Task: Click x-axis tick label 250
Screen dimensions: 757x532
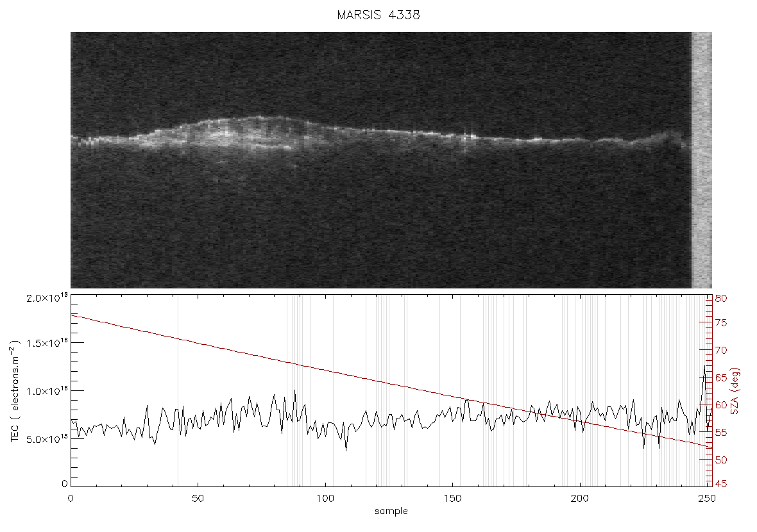Action: click(x=706, y=498)
